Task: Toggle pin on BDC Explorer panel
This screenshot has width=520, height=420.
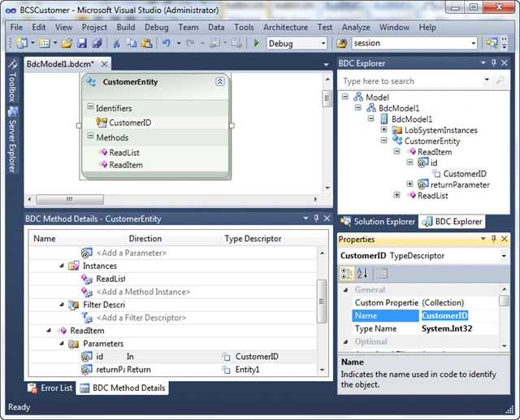Action: [494, 63]
